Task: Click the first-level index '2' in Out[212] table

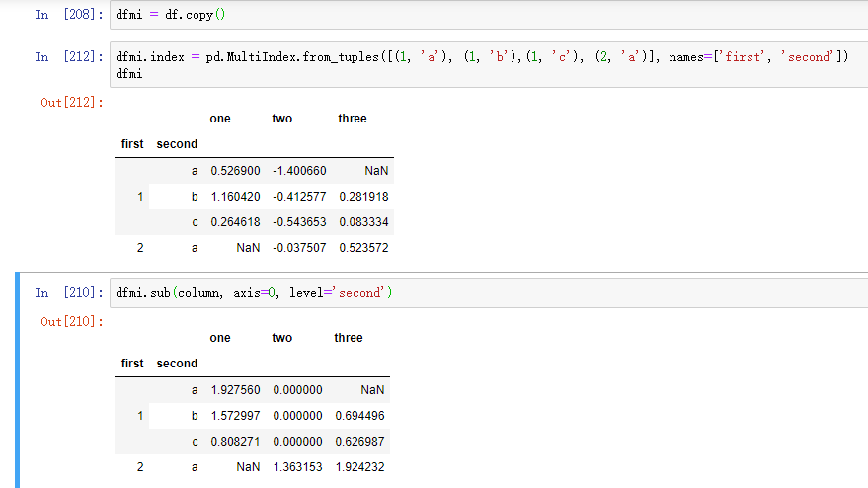Action: pos(140,248)
